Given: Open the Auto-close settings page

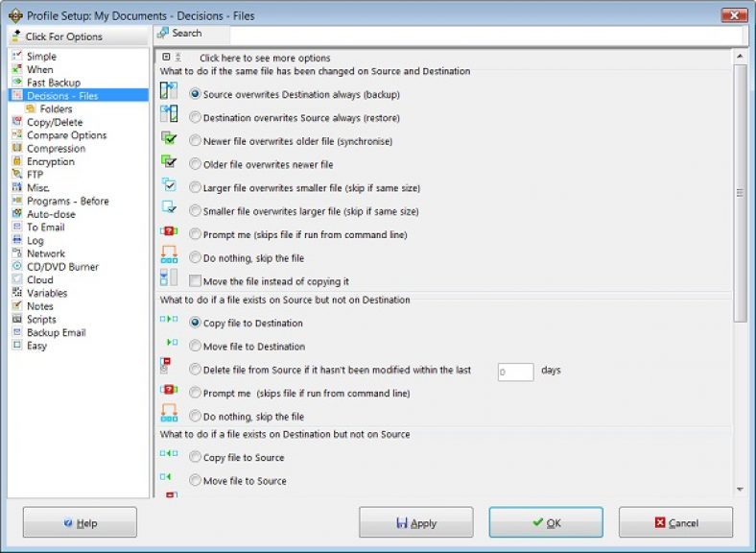Looking at the screenshot, I should coord(51,214).
